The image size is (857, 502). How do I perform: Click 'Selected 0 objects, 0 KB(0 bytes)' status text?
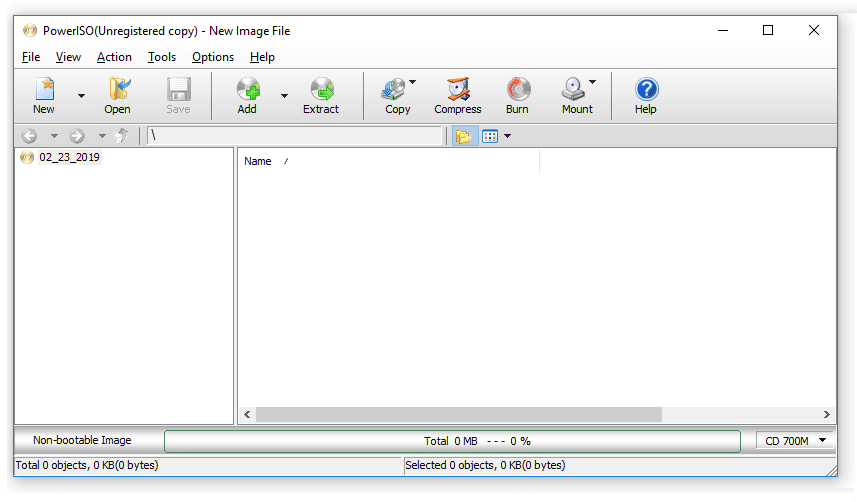pyautogui.click(x=485, y=465)
